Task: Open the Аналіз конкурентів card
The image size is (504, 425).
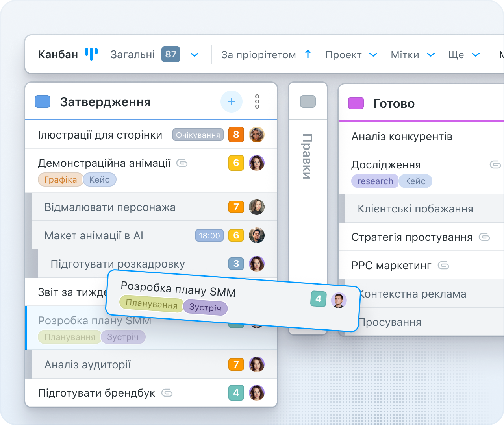Action: [402, 136]
